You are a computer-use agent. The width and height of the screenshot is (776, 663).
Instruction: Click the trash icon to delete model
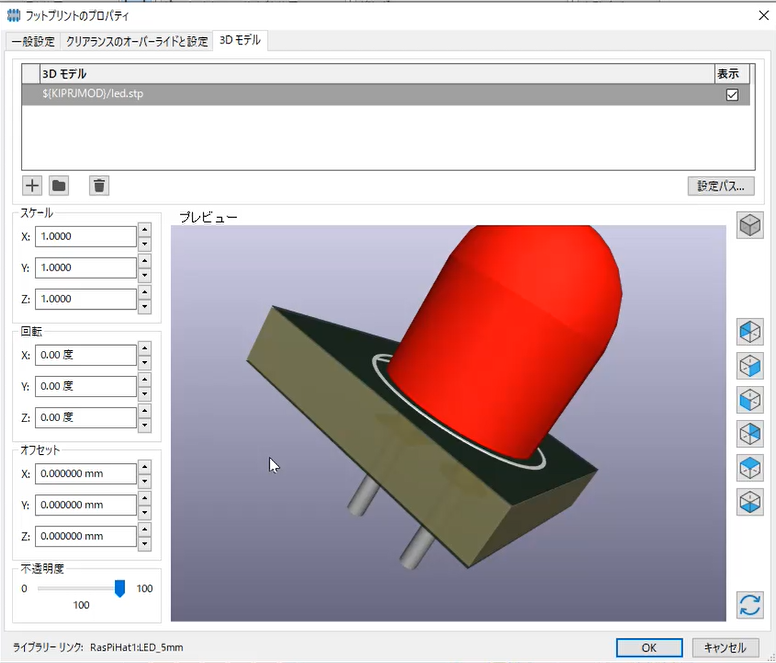coord(99,185)
